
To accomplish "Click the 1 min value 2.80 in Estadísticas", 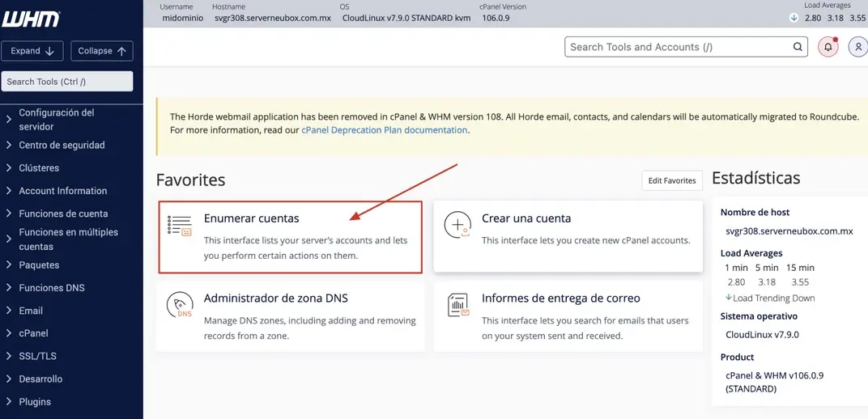I will tap(736, 282).
